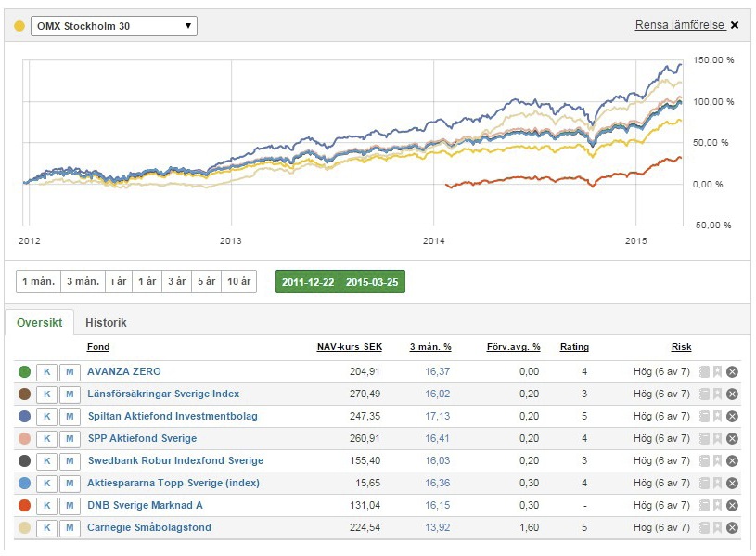The height and width of the screenshot is (556, 756).
Task: Remove AVANZA ZERO from the comparison
Action: [732, 372]
